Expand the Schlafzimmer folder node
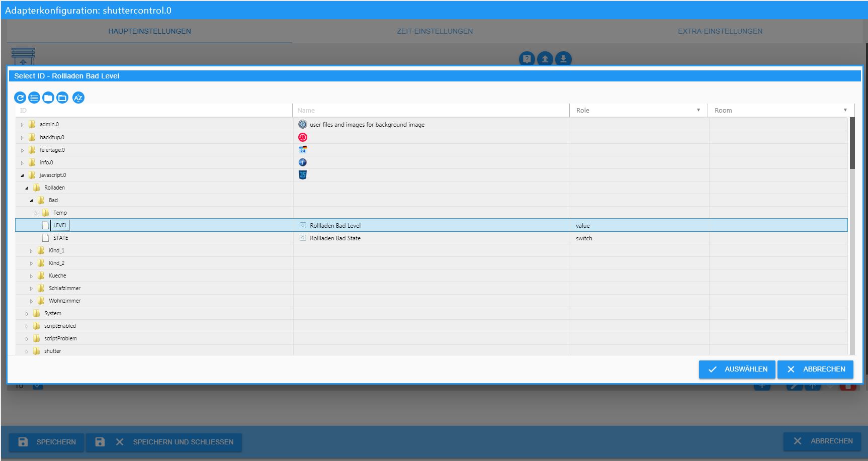Screen dimensions: 868x461 pyautogui.click(x=31, y=289)
